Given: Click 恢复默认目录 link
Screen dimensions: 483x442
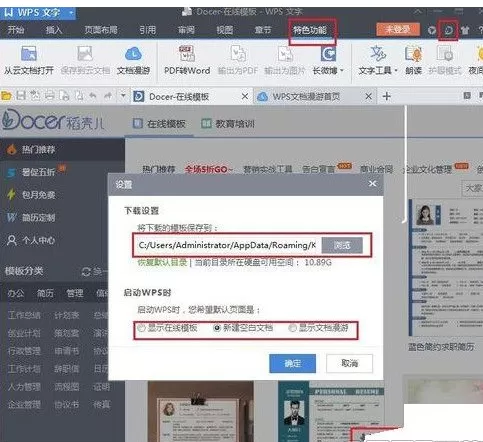Looking at the screenshot, I should click(162, 263).
